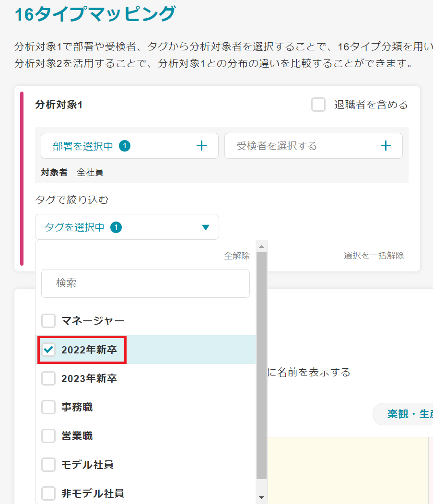433x504 pixels.
Task: Click the tag list scrollbar thumb
Action: click(x=261, y=364)
